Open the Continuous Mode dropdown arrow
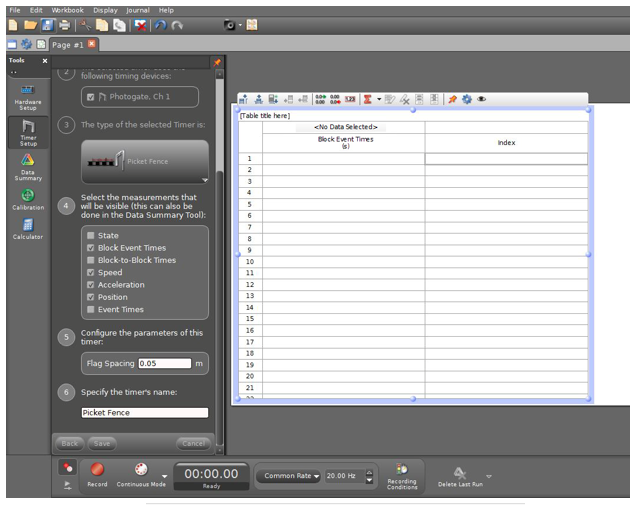637x505 pixels. pos(164,476)
